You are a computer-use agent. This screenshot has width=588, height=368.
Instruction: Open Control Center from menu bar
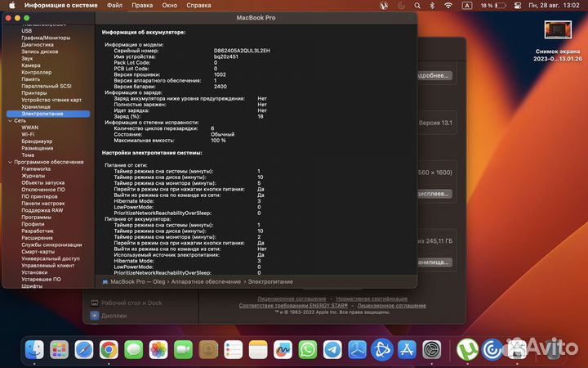(x=518, y=6)
